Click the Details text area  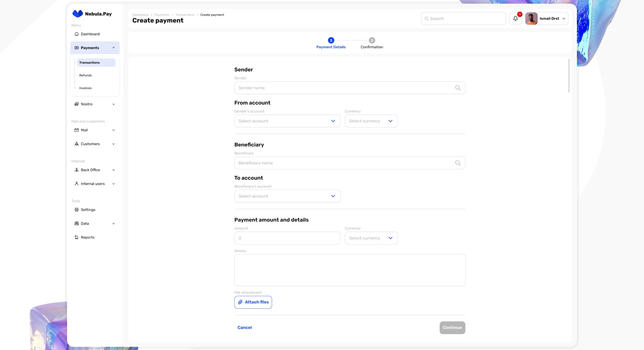point(350,270)
